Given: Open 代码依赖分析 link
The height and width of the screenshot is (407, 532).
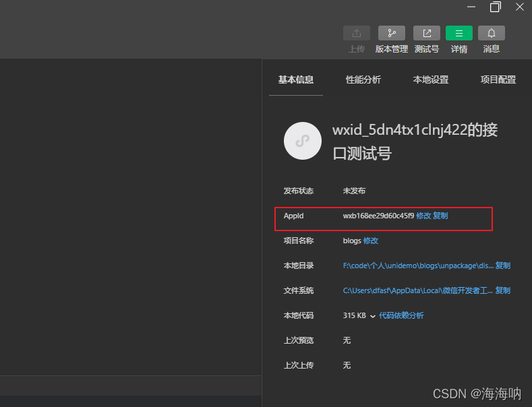Looking at the screenshot, I should 401,315.
